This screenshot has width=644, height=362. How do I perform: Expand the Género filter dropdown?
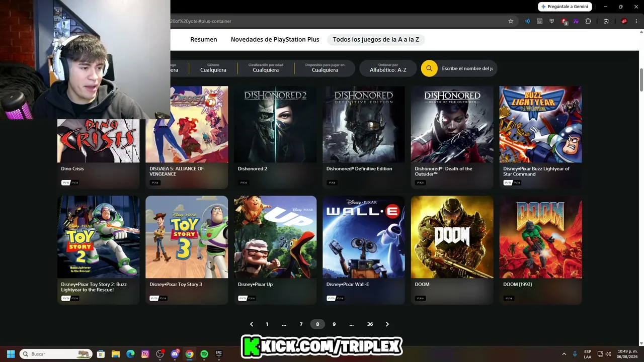213,68
